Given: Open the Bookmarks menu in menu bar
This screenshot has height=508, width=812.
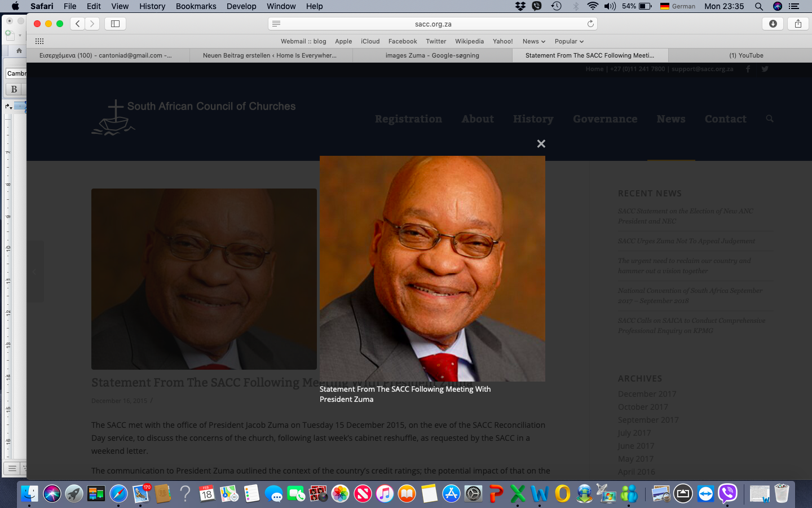Looking at the screenshot, I should (x=196, y=6).
